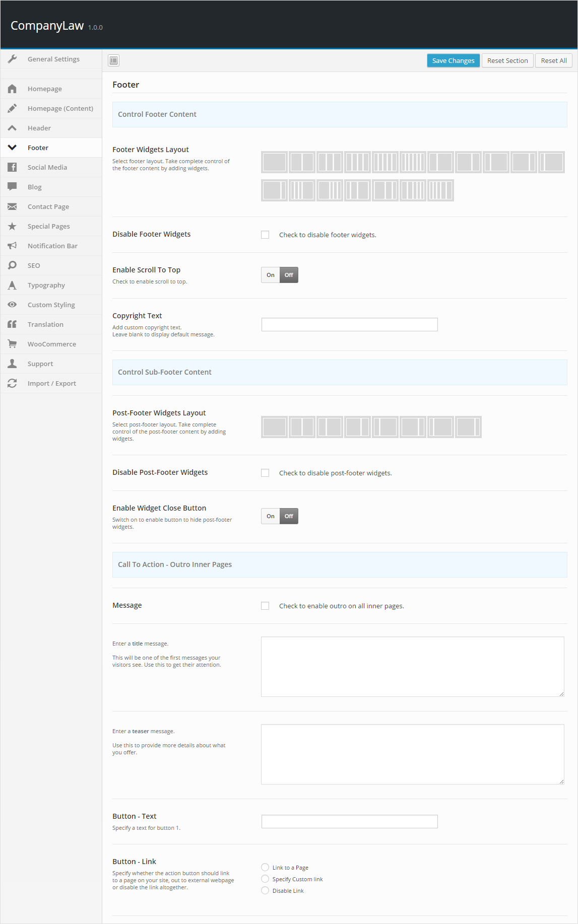
Task: Click the Contact Page envelope icon
Action: click(13, 206)
